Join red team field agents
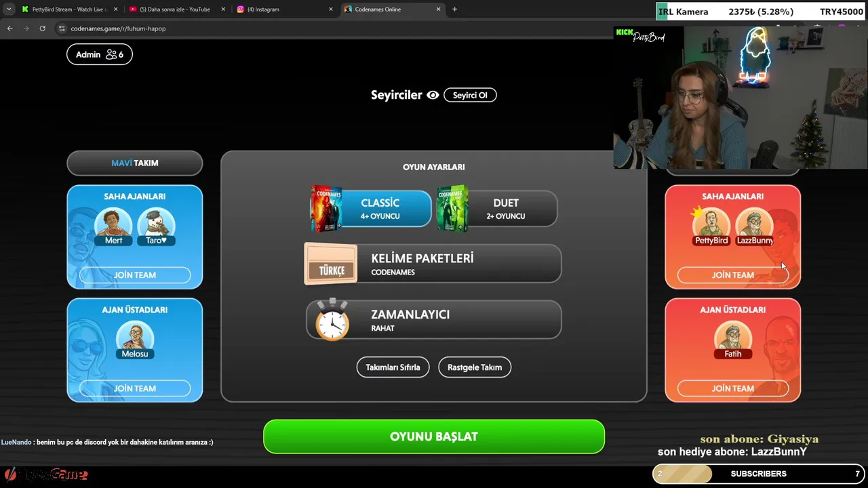 click(733, 275)
